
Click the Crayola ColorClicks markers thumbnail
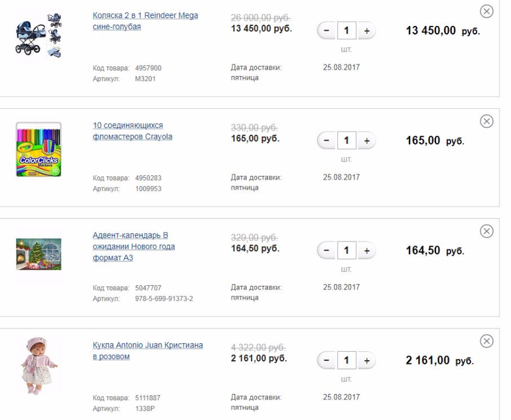(x=38, y=149)
